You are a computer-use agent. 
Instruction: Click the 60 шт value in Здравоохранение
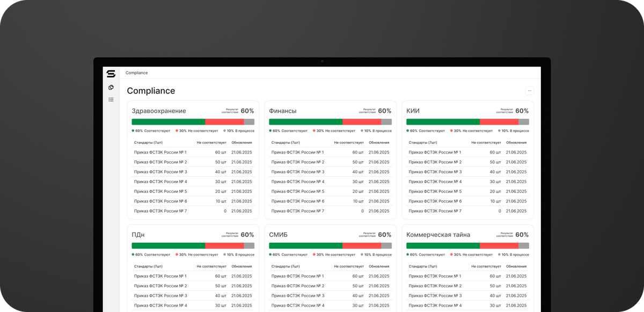221,153
